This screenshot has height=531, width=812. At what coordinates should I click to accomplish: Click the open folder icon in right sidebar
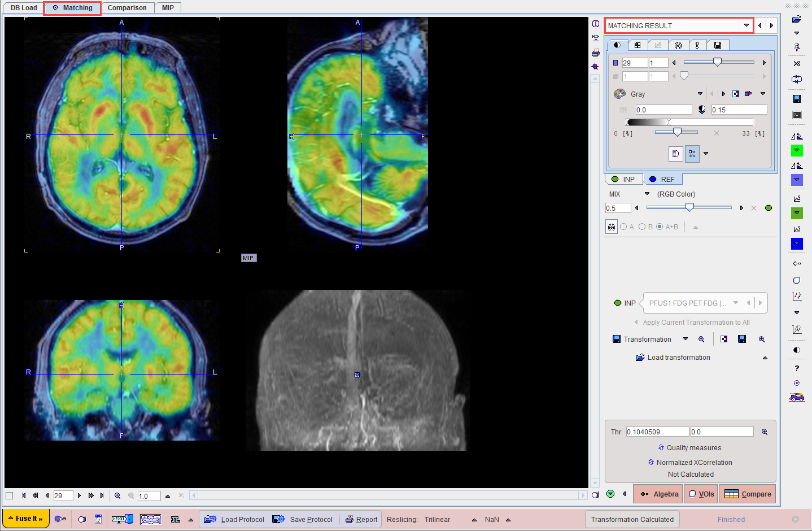[797, 19]
